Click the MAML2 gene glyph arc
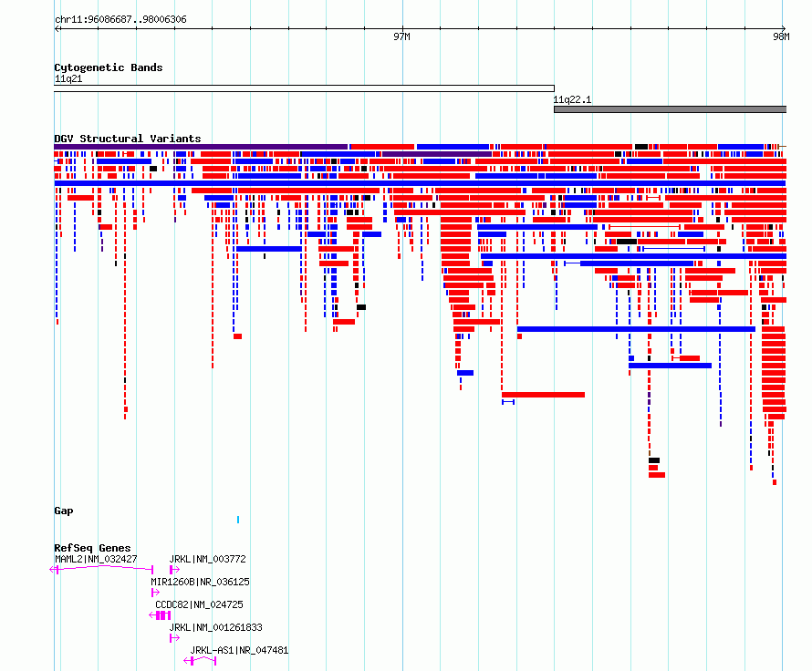This screenshot has height=671, width=812. click(x=101, y=569)
